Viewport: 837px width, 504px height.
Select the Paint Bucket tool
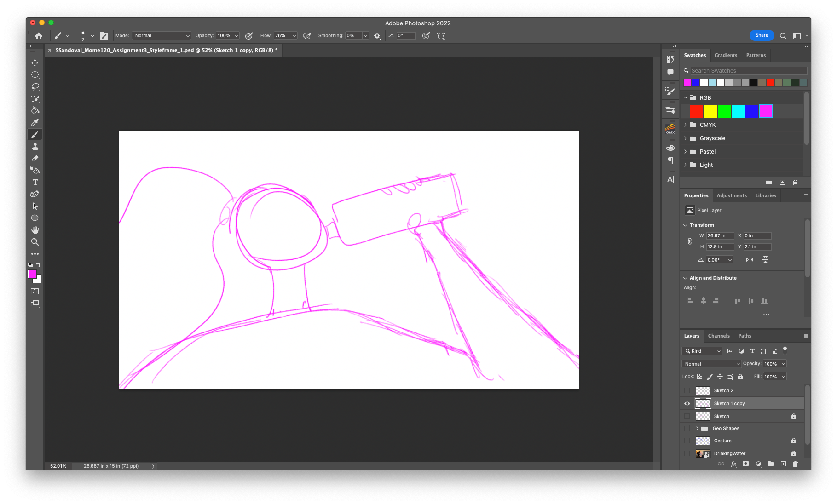35,110
